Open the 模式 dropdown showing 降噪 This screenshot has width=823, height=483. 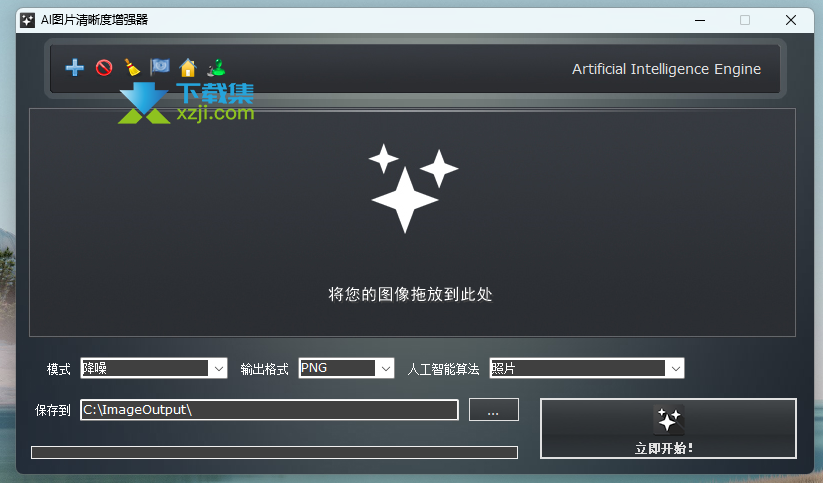coord(154,368)
